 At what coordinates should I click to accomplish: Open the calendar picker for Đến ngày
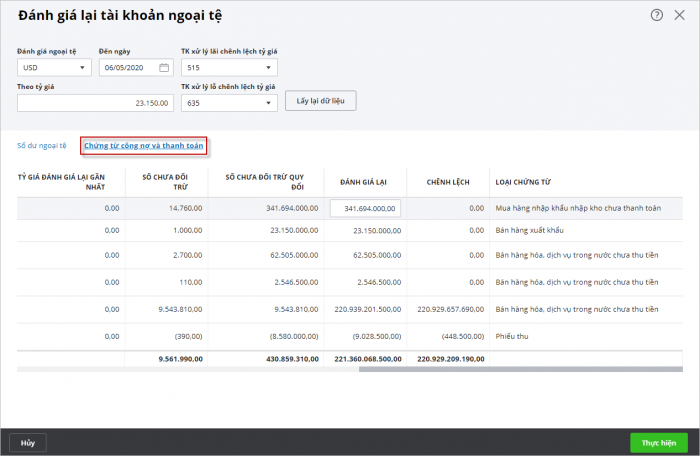coord(164,68)
